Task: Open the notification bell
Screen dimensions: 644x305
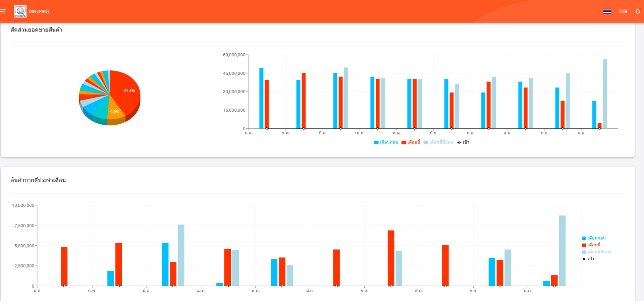Action: [x=638, y=11]
